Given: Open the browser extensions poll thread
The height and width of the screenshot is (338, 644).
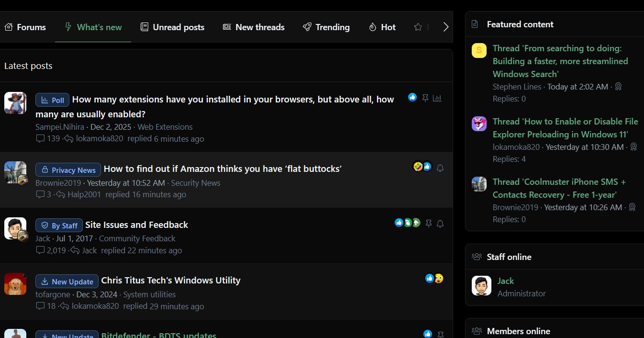Looking at the screenshot, I should pos(215,107).
